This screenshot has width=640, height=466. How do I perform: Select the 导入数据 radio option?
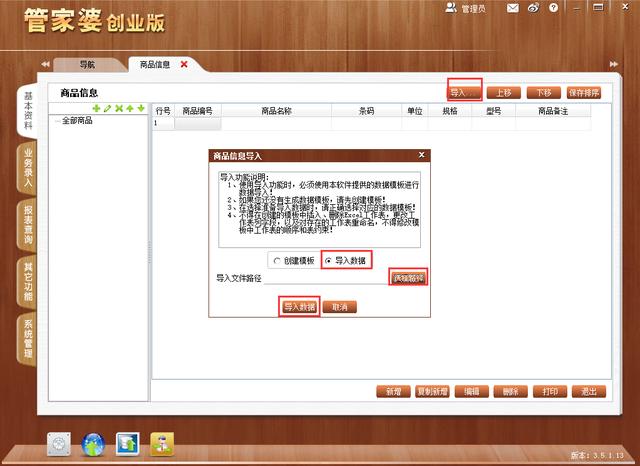coord(326,260)
